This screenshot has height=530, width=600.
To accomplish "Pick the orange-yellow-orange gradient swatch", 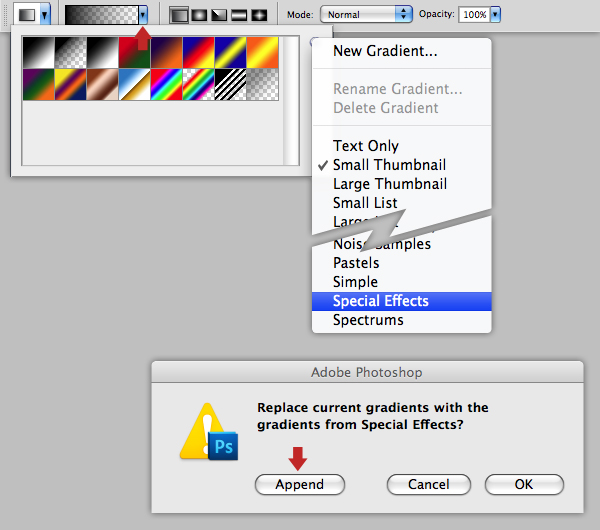I will (x=262, y=53).
